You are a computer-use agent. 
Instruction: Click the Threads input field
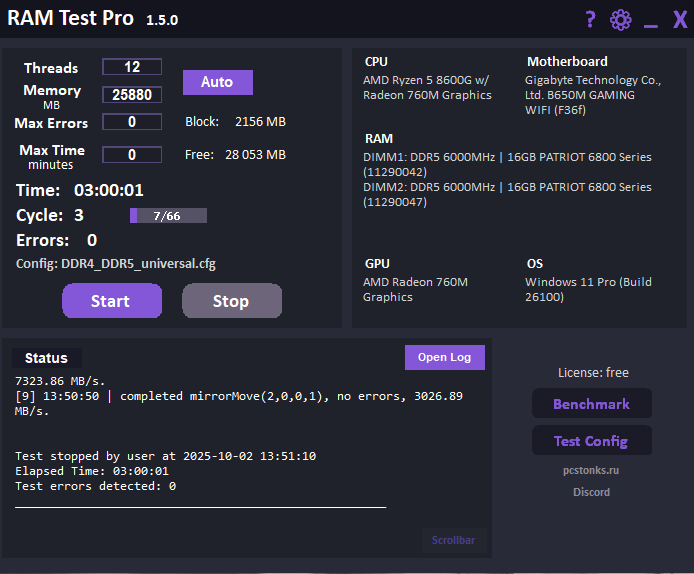click(x=132, y=67)
